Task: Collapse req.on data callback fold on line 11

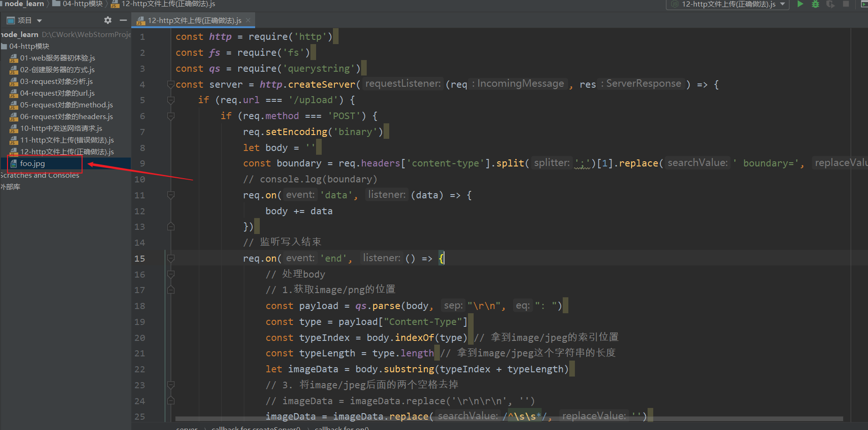Action: [171, 196]
